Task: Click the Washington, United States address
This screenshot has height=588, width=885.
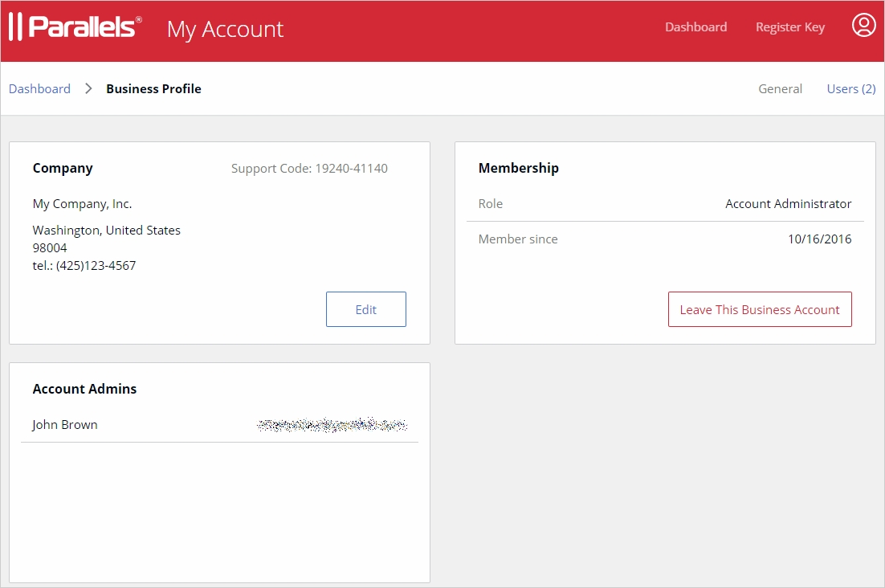Action: (x=106, y=231)
